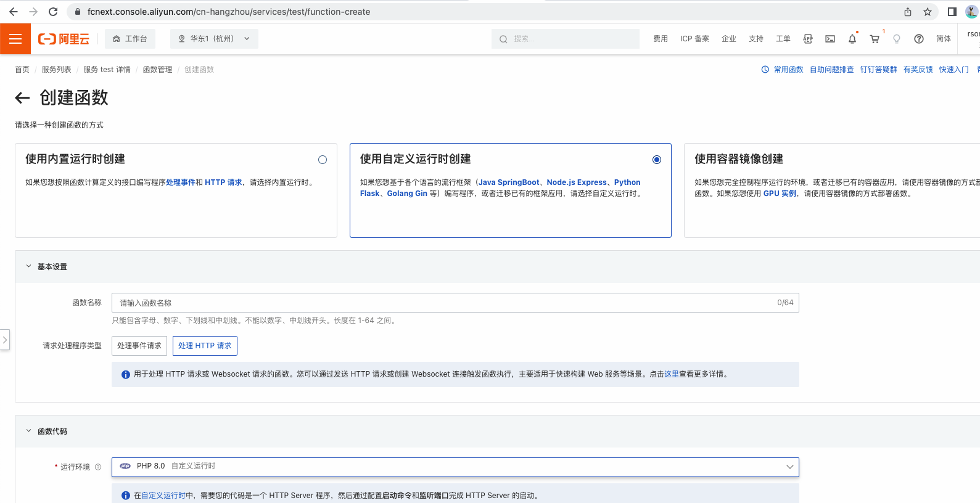Go back in browser history
This screenshot has height=503, width=980.
click(x=14, y=12)
